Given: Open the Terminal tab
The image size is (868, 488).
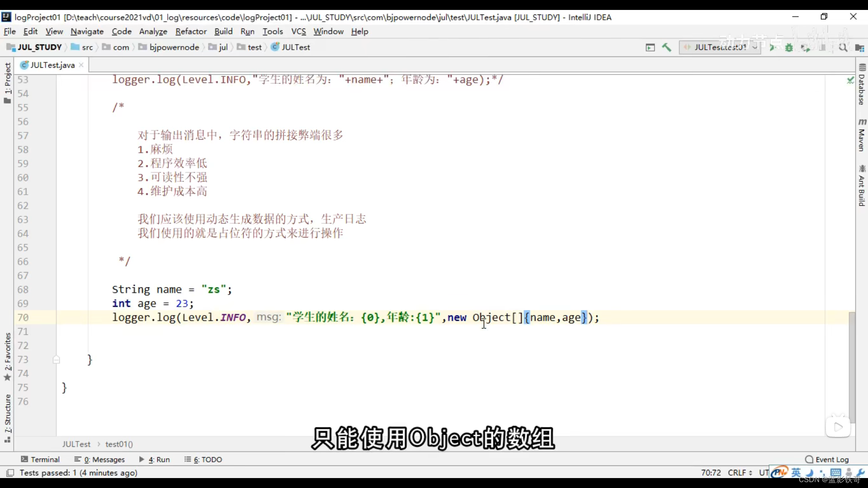Looking at the screenshot, I should pyautogui.click(x=41, y=459).
